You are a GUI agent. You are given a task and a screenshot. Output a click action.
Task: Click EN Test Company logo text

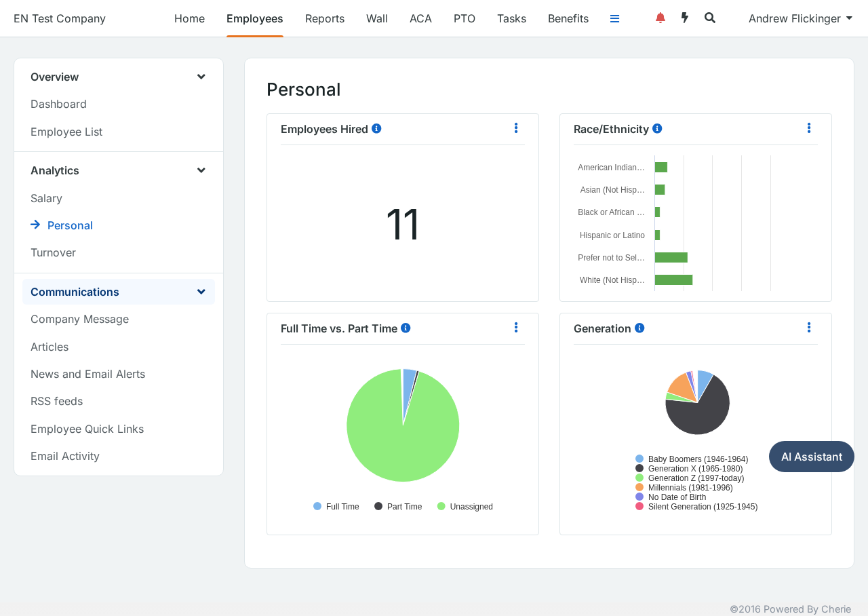[60, 18]
